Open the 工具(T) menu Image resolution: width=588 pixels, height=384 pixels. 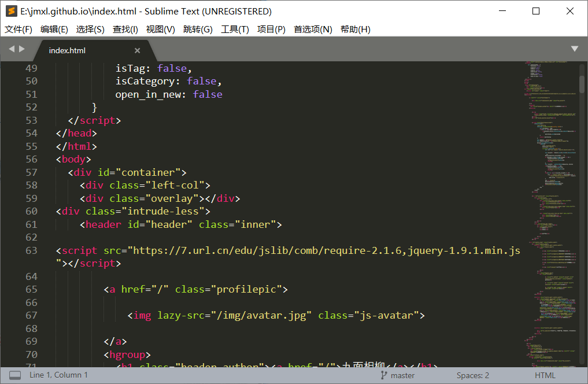235,29
